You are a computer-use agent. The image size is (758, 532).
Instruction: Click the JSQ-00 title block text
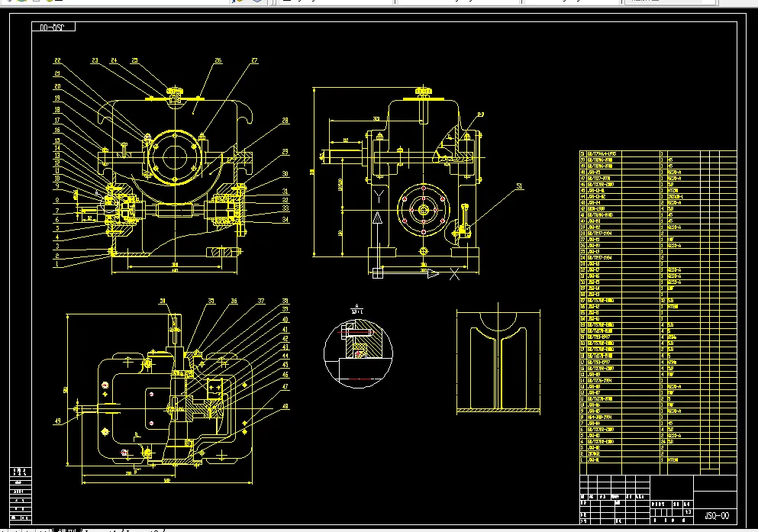pyautogui.click(x=717, y=515)
